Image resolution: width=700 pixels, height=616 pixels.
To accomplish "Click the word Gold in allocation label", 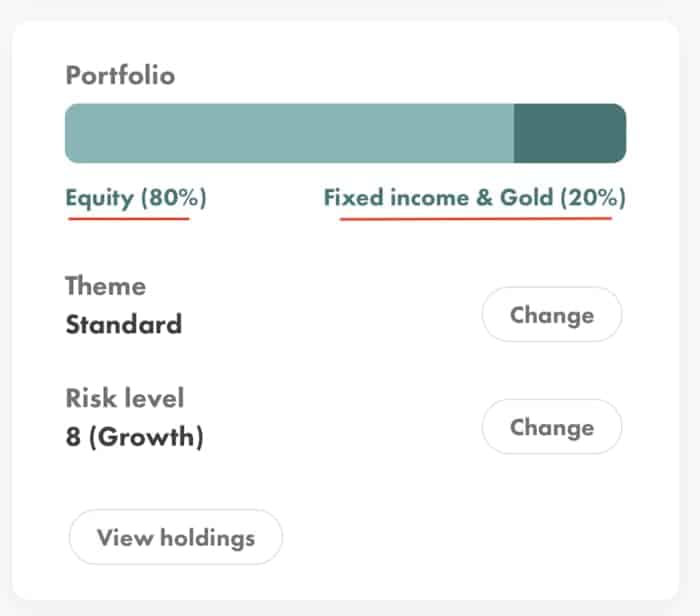I will pyautogui.click(x=526, y=197).
